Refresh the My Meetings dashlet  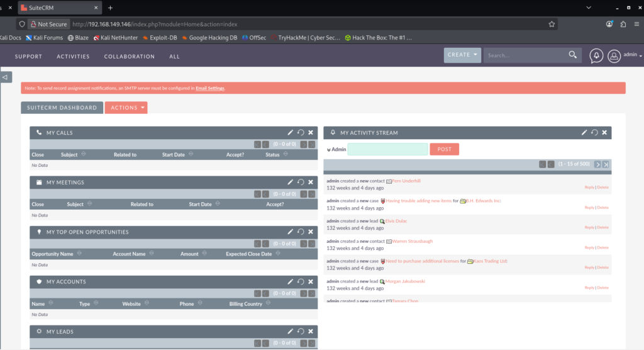301,183
